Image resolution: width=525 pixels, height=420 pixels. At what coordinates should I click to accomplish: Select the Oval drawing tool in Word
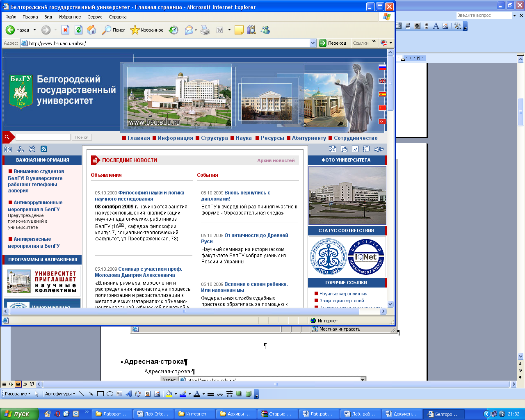click(x=110, y=394)
